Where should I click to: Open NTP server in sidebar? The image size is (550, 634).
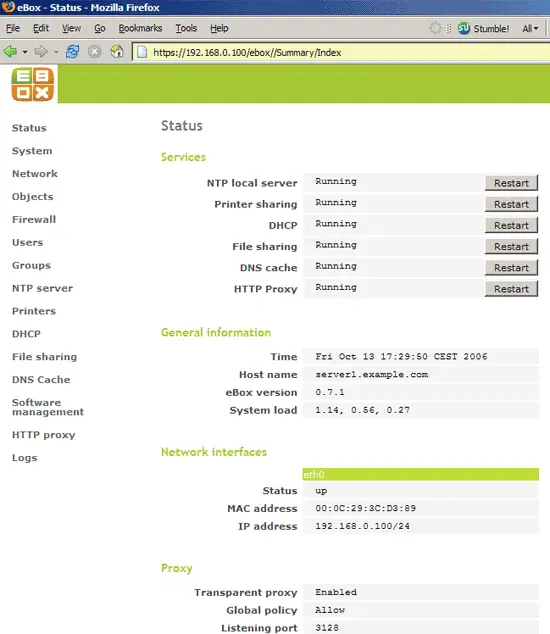click(42, 288)
